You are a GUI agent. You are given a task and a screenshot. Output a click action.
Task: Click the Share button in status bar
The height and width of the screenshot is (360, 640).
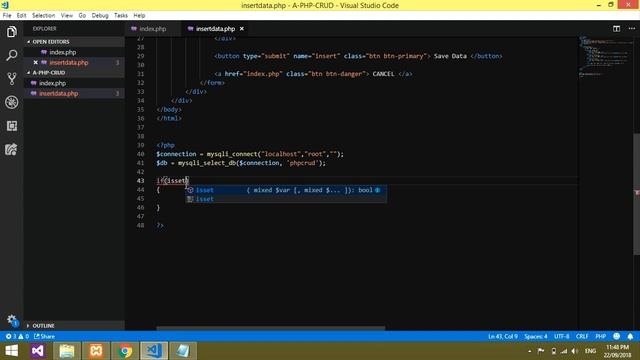[44, 336]
